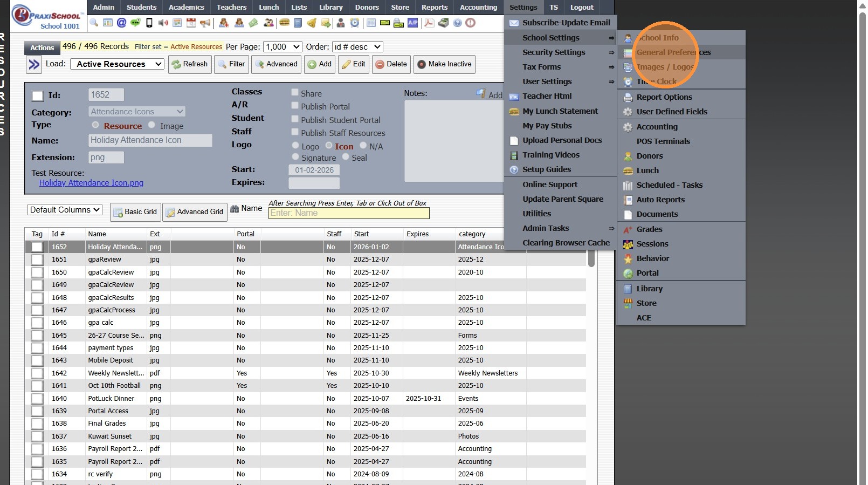Click the megaphone announcement toolbar icon
Screen dimensions: 868x485
point(205,23)
